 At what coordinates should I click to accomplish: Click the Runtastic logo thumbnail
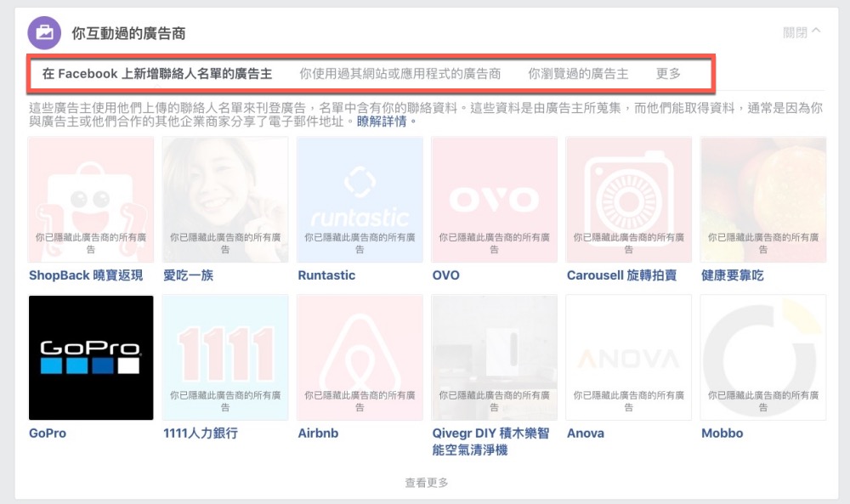[x=360, y=200]
